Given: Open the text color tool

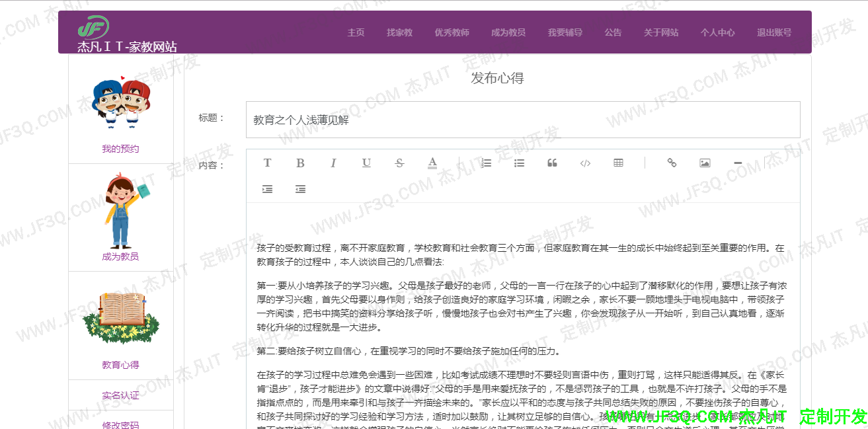Looking at the screenshot, I should tap(432, 163).
